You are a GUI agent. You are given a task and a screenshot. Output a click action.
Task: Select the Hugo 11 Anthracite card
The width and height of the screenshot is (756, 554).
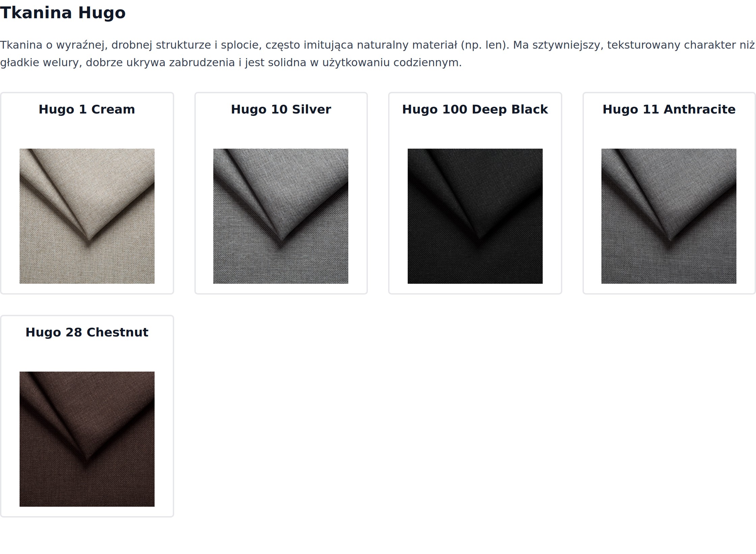pyautogui.click(x=669, y=193)
